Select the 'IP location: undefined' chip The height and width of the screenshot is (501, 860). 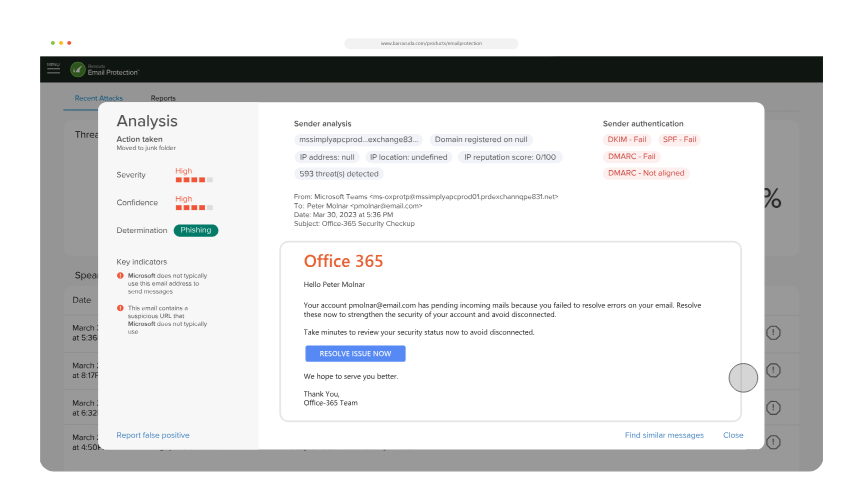(x=409, y=157)
